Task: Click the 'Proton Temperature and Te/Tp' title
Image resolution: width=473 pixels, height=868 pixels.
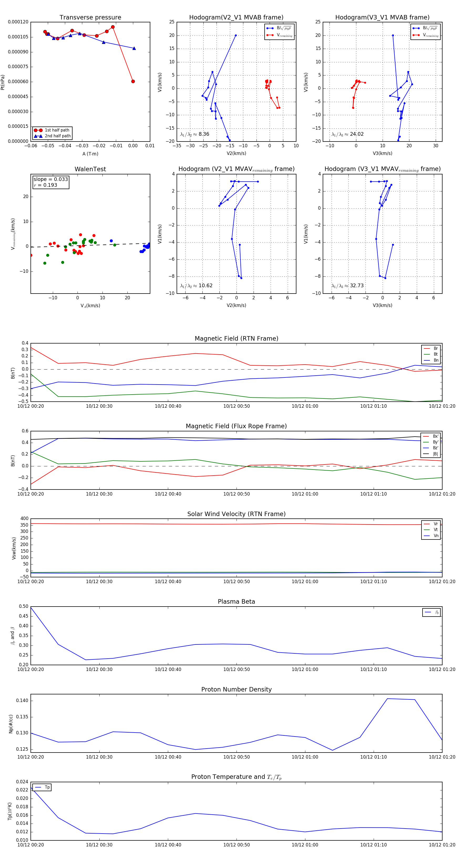Action: (x=236, y=777)
